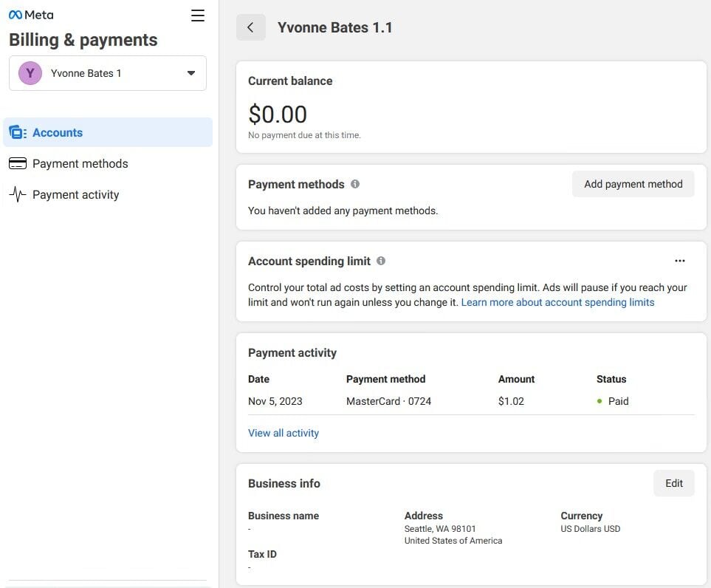Click the Edit button in Business info

coord(674,483)
